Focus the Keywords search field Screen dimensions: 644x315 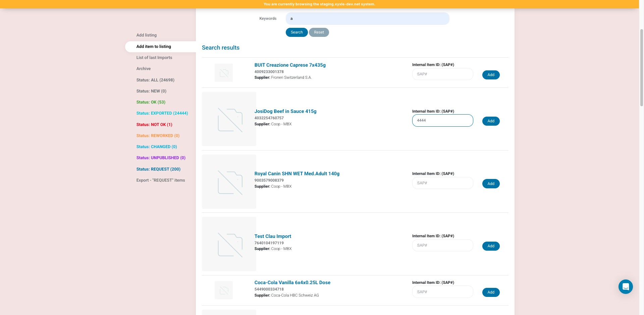coord(367,18)
